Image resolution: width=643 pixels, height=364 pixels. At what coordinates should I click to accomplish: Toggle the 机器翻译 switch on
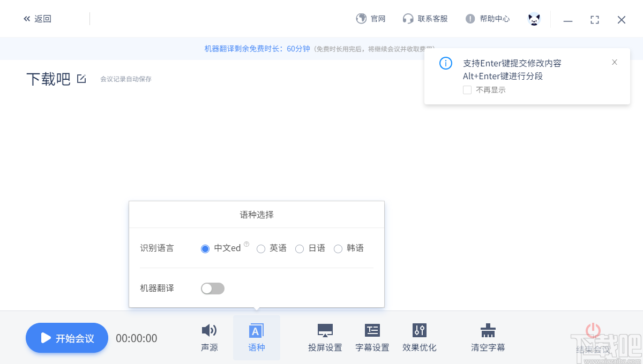click(x=213, y=289)
